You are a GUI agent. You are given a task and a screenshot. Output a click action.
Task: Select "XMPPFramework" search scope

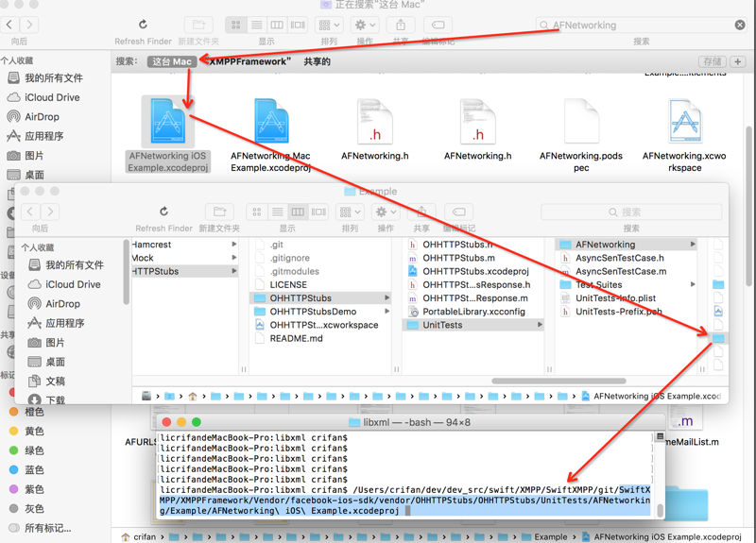pos(249,61)
